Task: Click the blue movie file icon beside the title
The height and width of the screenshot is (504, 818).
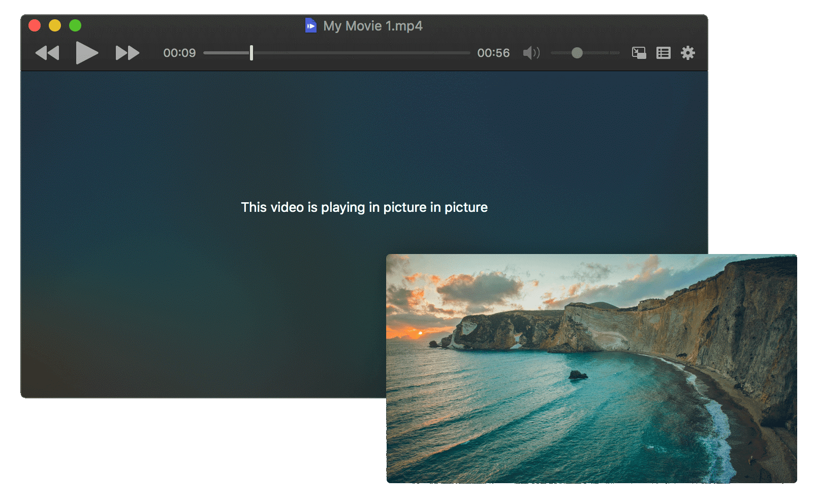Action: (x=311, y=25)
